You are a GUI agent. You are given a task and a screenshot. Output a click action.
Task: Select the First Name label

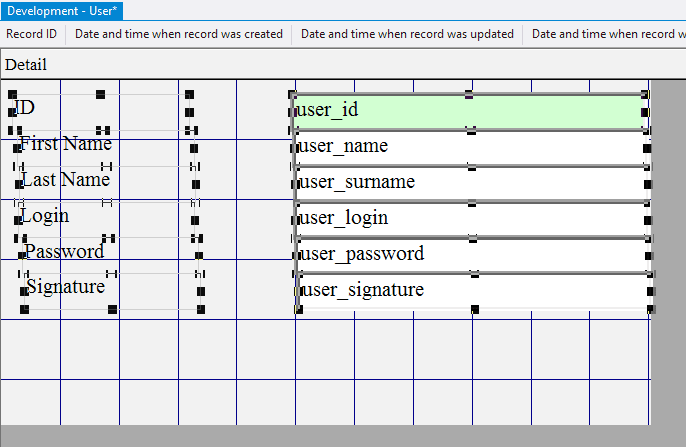66,144
